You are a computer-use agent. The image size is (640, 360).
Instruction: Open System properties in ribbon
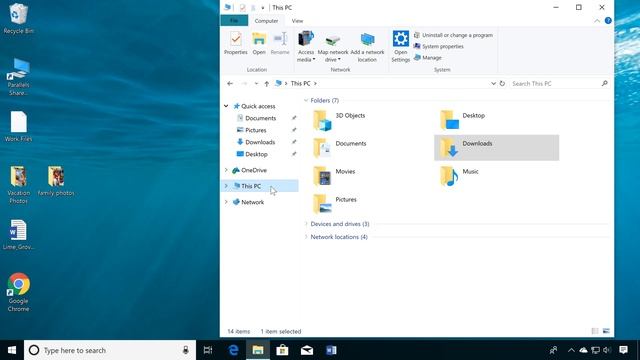click(439, 46)
